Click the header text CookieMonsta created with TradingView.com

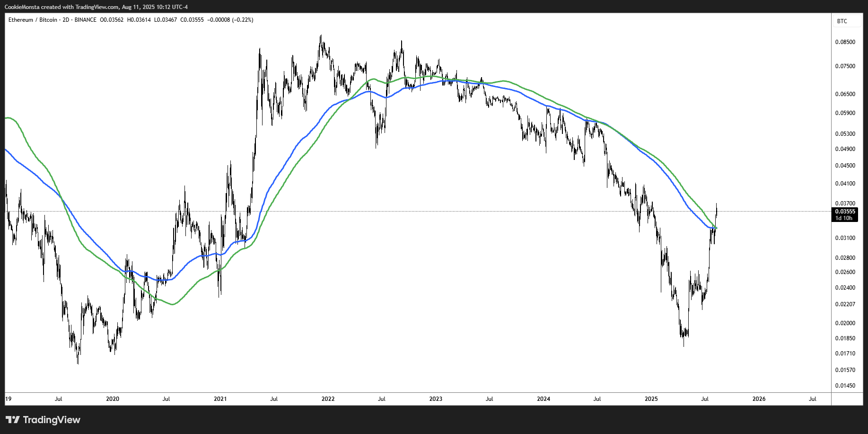click(61, 7)
